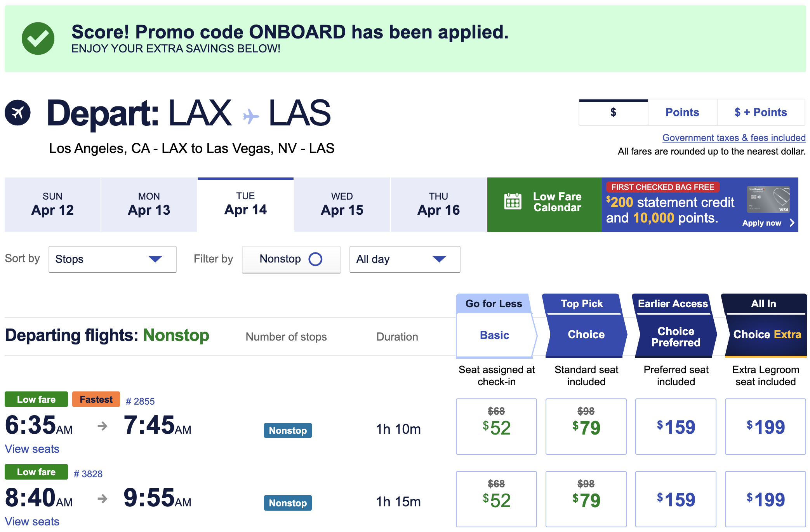Select the $52 Basic fare for flight 2855
Screen dimensions: 810x532
pos(496,426)
